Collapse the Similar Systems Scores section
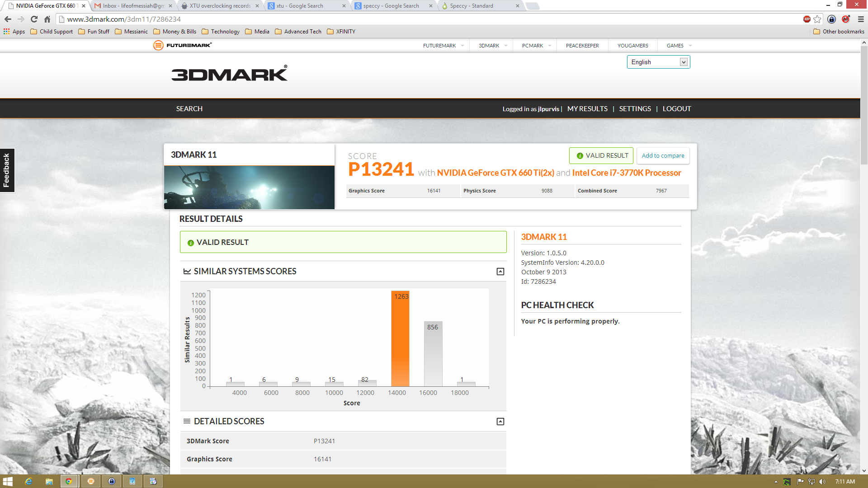This screenshot has width=868, height=488. pos(500,272)
